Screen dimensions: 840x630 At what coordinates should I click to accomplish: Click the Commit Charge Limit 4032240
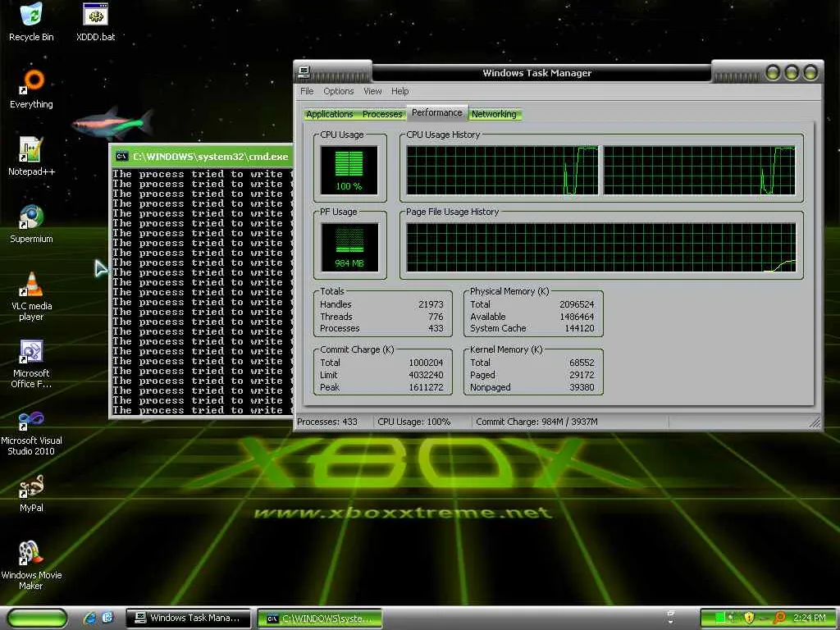click(426, 375)
